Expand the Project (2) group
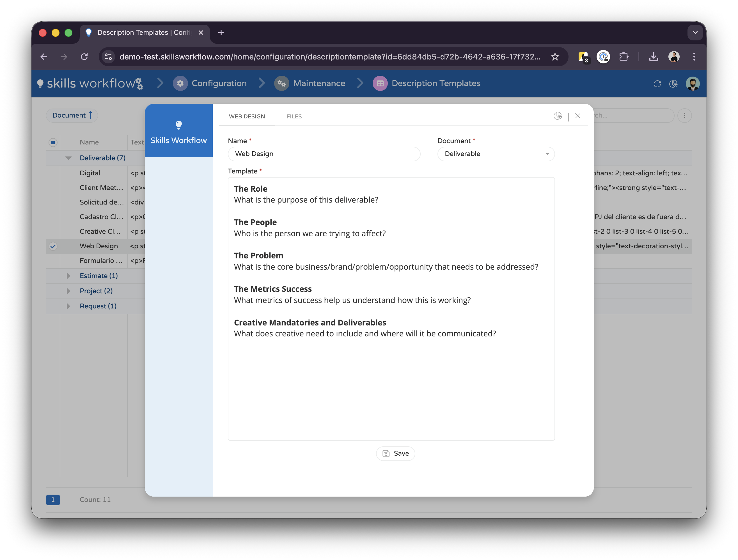This screenshot has height=560, width=738. coord(68,291)
